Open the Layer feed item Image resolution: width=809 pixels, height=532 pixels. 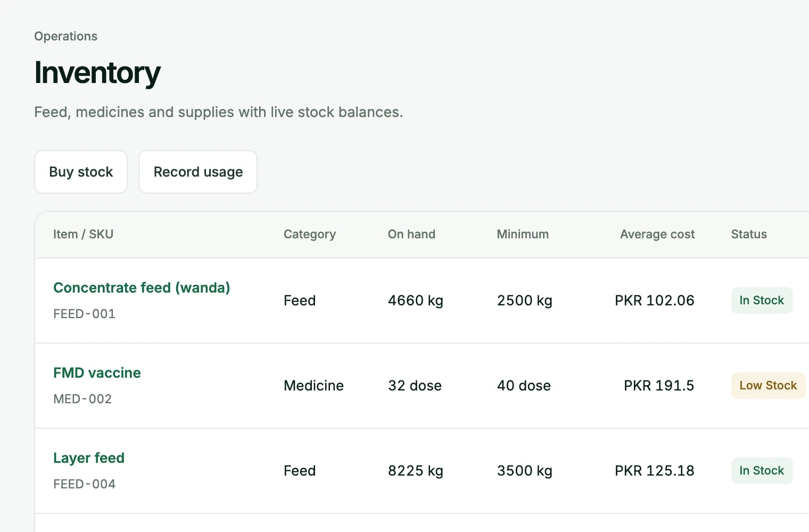click(x=89, y=458)
